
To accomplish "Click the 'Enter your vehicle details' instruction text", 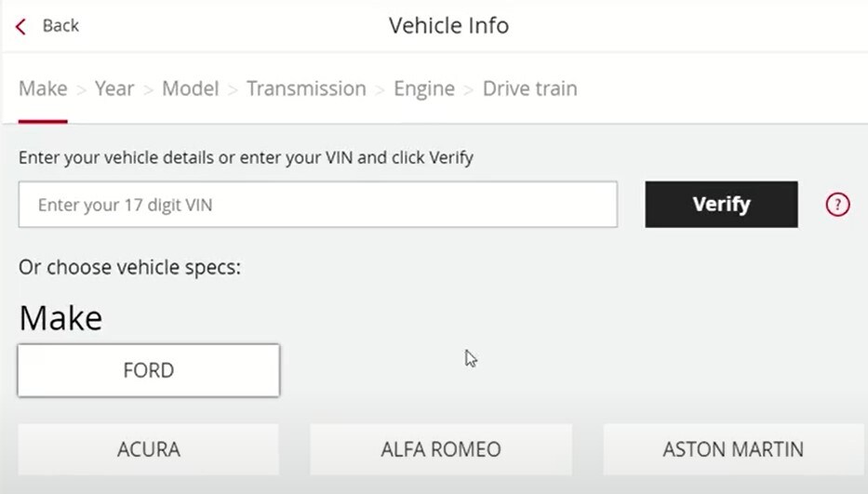I will coord(246,158).
